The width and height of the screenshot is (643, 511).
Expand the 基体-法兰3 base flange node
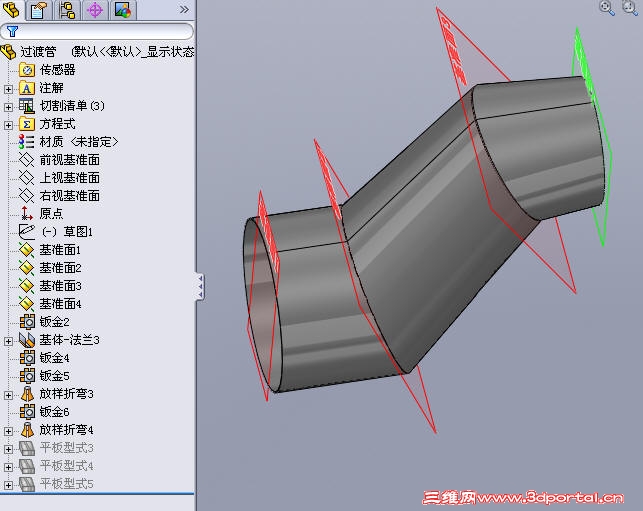[x=8, y=341]
